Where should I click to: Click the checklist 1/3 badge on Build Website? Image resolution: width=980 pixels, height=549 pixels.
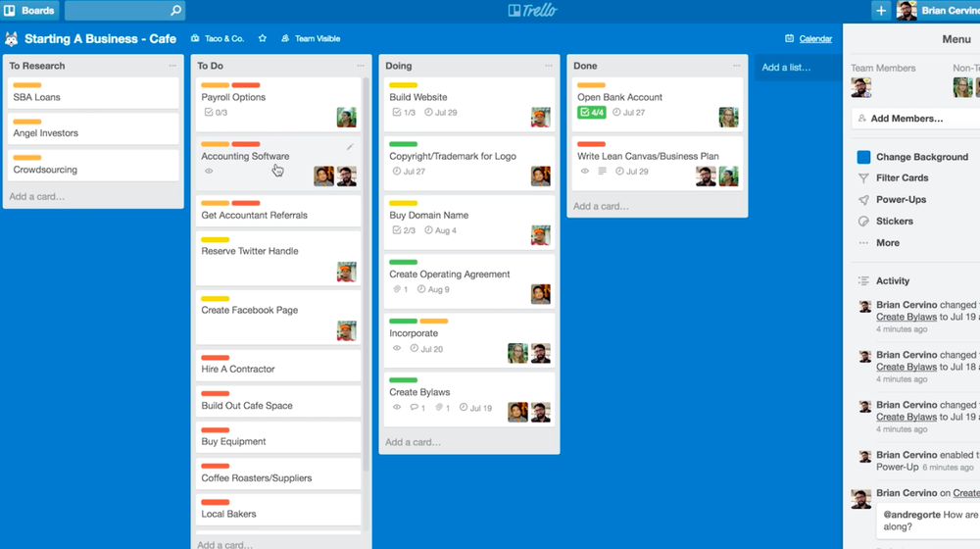(404, 113)
